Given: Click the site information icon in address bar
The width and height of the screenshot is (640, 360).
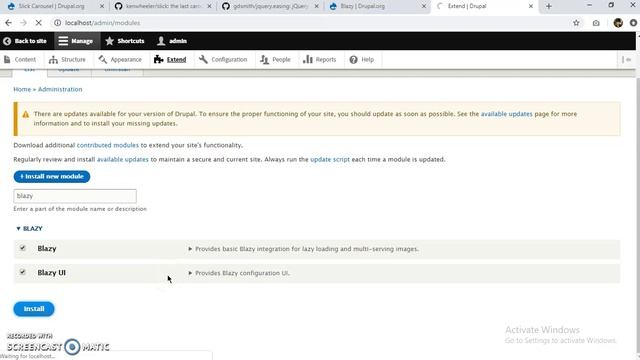Looking at the screenshot, I should click(58, 23).
